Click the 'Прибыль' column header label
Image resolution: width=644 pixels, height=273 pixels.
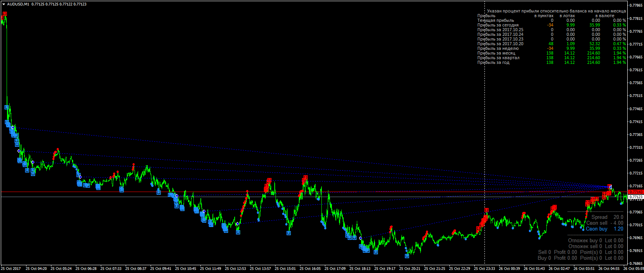click(486, 16)
